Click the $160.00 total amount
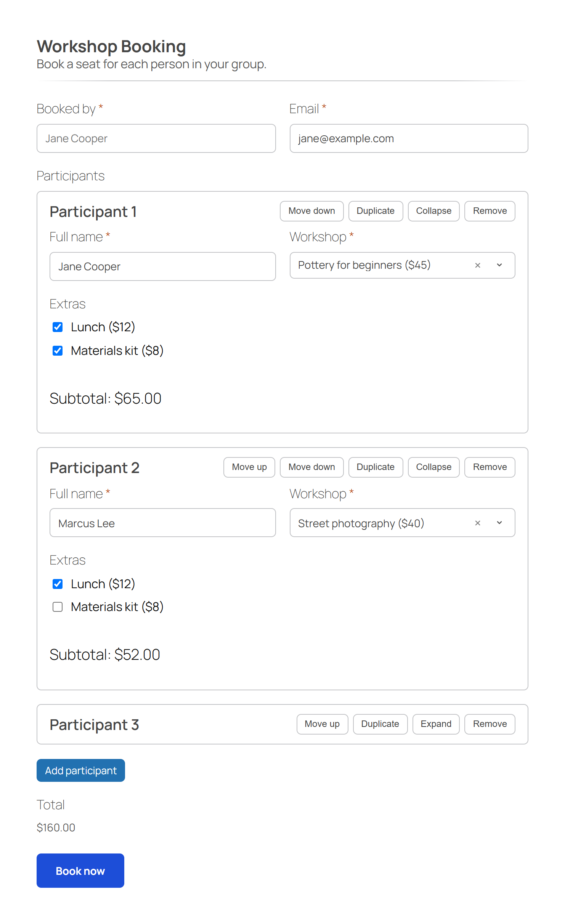The width and height of the screenshot is (565, 924). pyautogui.click(x=56, y=828)
